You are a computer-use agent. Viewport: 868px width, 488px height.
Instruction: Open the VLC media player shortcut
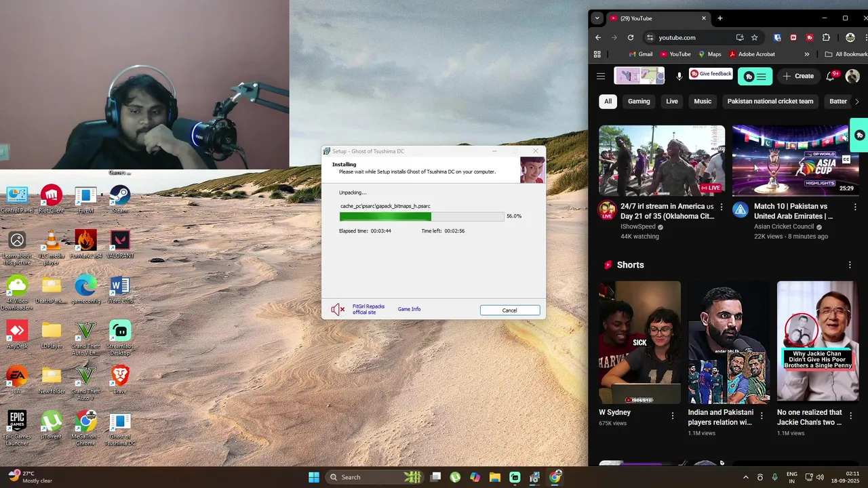52,247
